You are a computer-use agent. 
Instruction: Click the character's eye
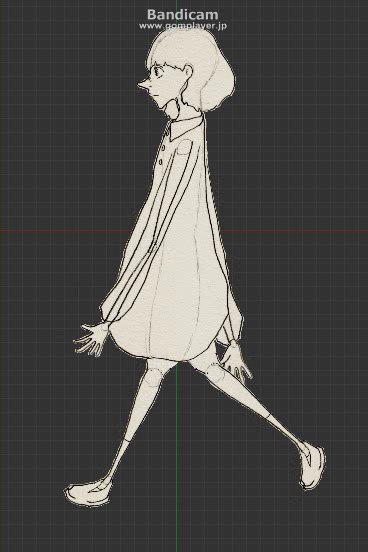157,73
